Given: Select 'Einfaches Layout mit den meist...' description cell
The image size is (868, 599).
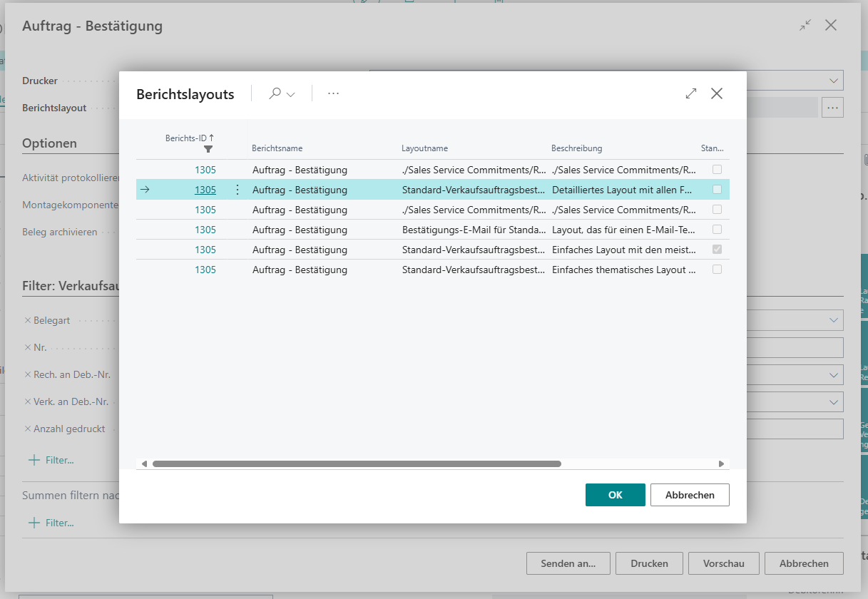Looking at the screenshot, I should click(x=624, y=250).
